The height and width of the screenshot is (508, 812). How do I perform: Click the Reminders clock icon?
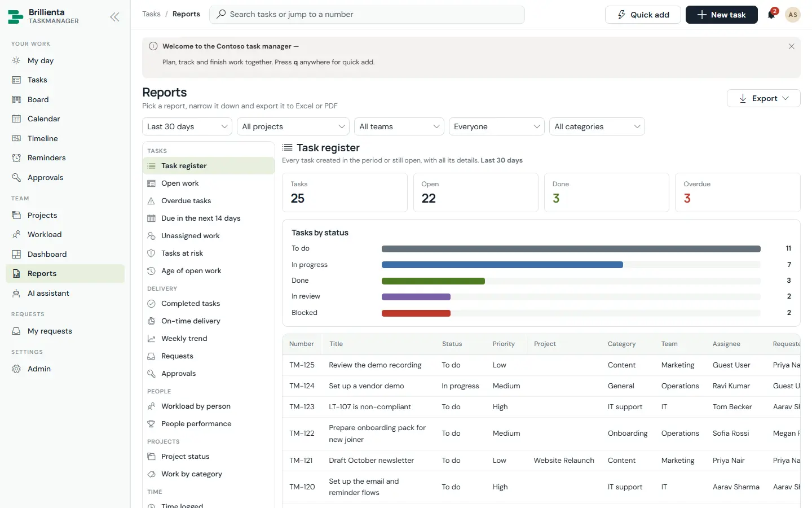(16, 157)
